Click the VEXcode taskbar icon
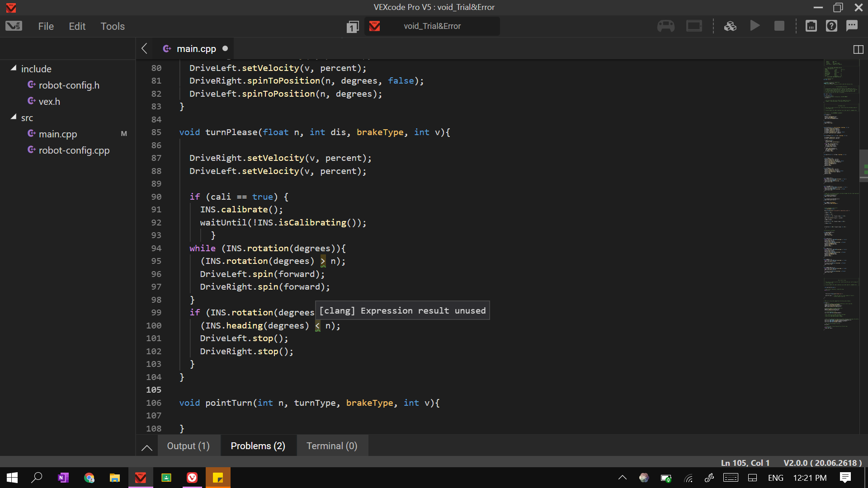Image resolution: width=868 pixels, height=488 pixels. point(141,478)
